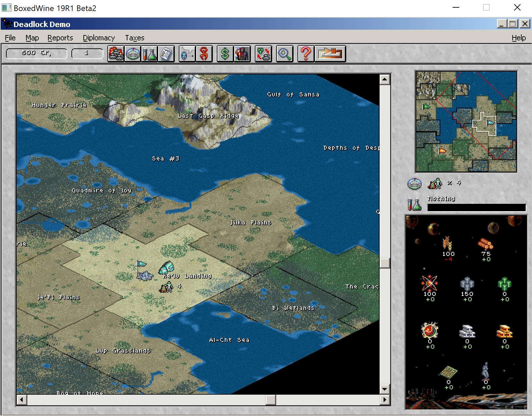Click the Help menu
532x416 pixels.
(x=518, y=38)
